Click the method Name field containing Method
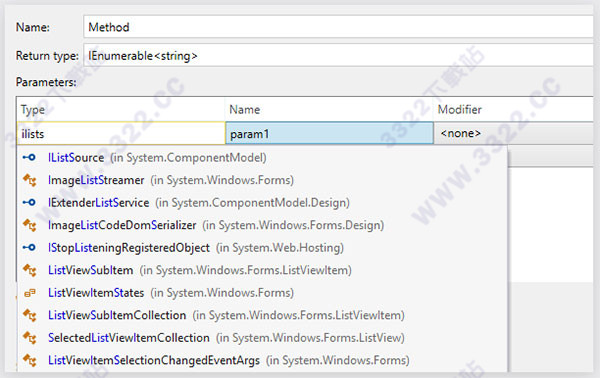Viewport: 600px width, 378px height. pyautogui.click(x=338, y=27)
